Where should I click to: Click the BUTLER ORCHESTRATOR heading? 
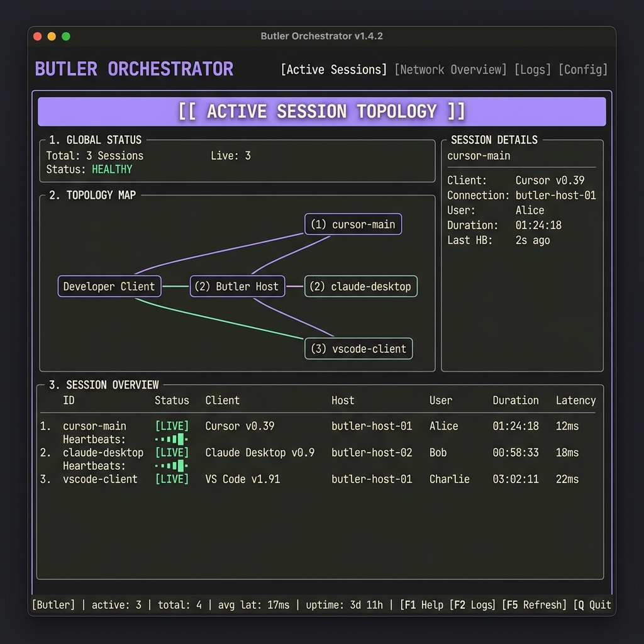(x=134, y=69)
